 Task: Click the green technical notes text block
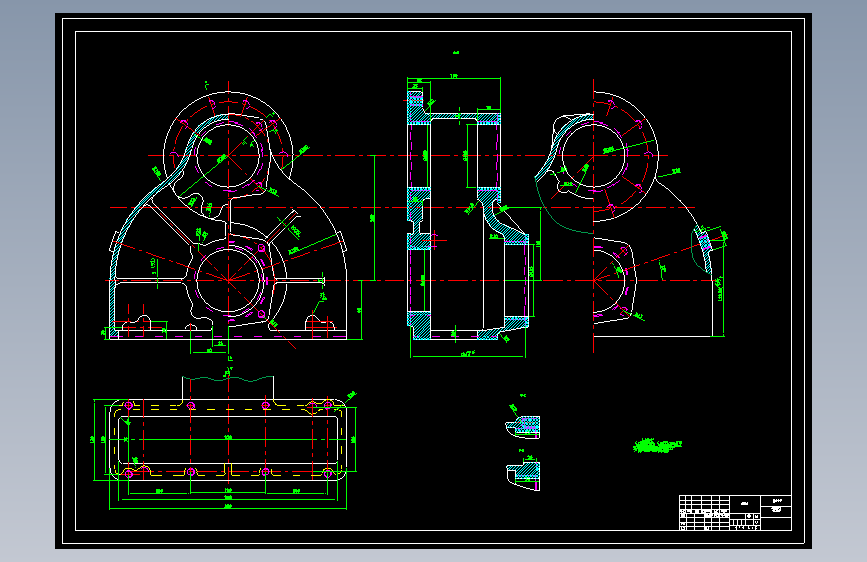tap(657, 445)
